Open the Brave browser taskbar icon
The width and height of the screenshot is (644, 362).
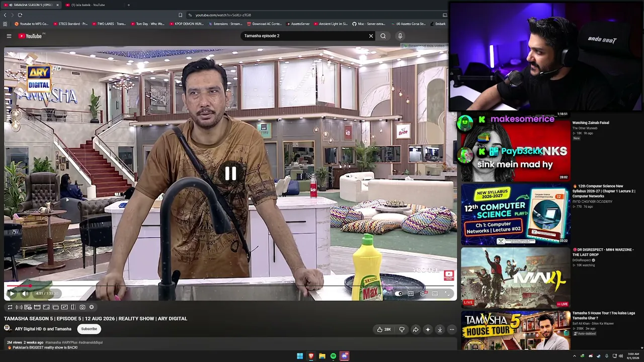click(x=311, y=356)
